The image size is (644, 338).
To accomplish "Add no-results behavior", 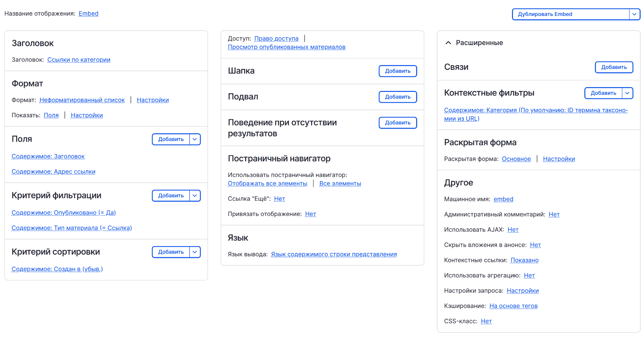I will pos(398,123).
